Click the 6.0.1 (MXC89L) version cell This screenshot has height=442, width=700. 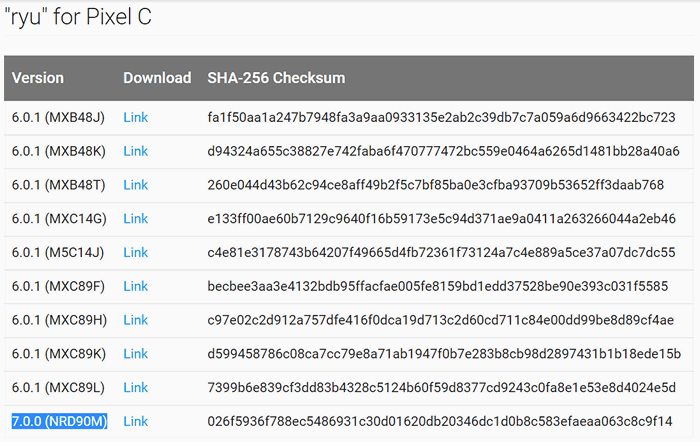click(58, 388)
